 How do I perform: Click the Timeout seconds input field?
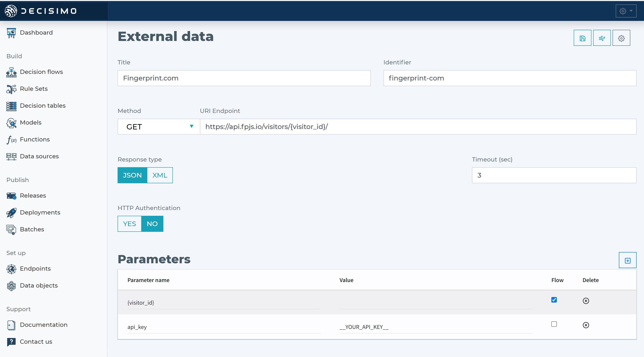pyautogui.click(x=553, y=175)
